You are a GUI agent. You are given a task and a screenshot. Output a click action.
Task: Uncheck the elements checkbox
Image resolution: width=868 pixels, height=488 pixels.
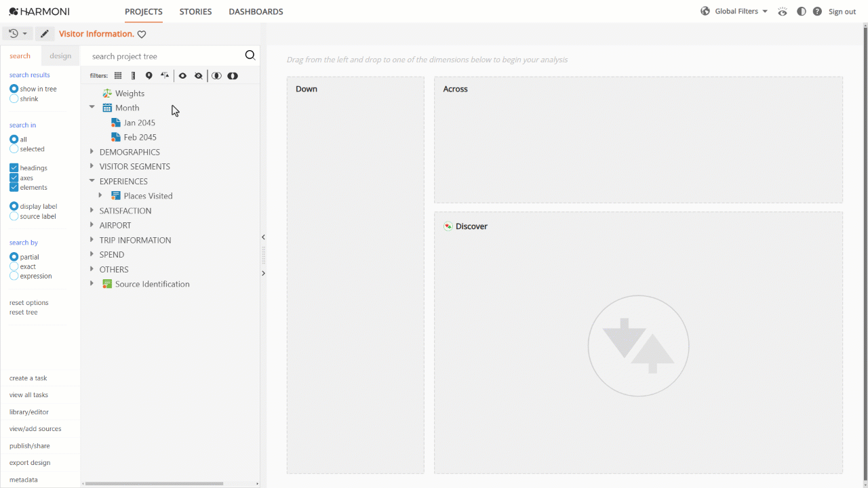pos(14,187)
